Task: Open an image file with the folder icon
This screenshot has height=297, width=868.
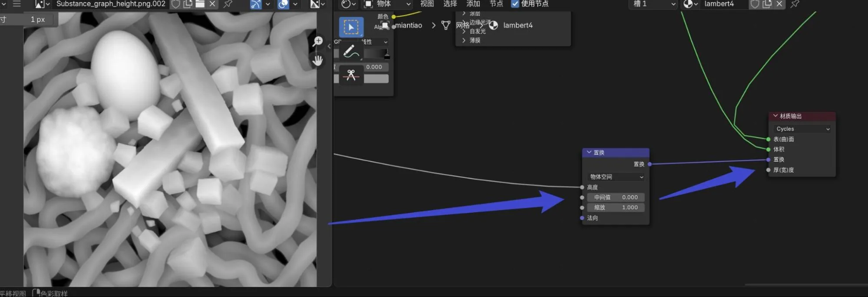Action: point(200,4)
